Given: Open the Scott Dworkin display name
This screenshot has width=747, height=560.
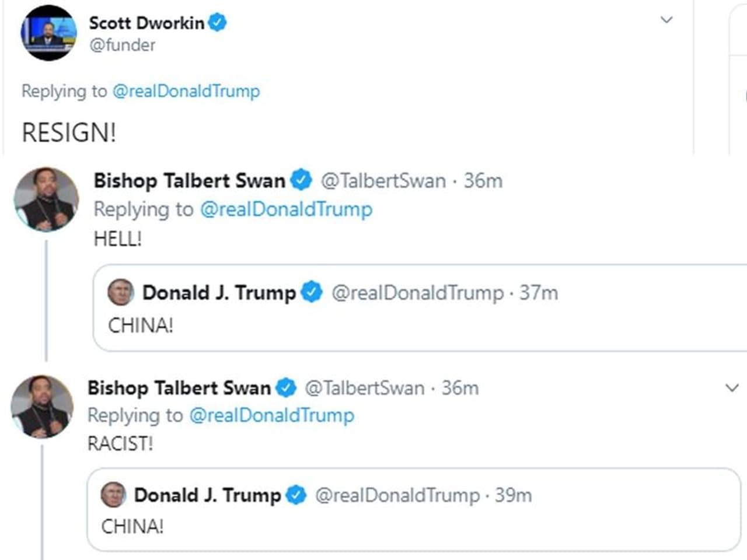Looking at the screenshot, I should coord(146,23).
